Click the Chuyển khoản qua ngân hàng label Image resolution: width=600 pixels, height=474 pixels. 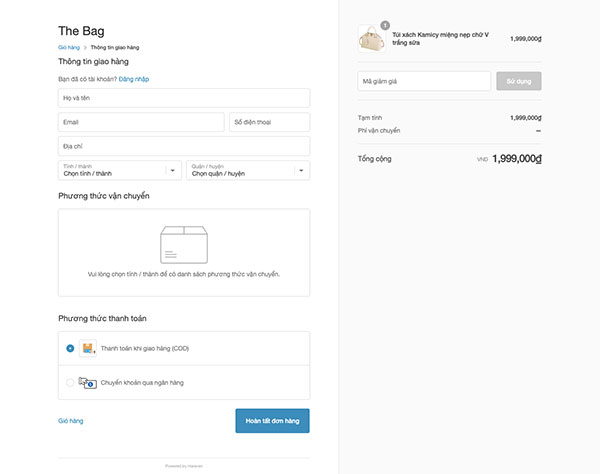pos(142,383)
